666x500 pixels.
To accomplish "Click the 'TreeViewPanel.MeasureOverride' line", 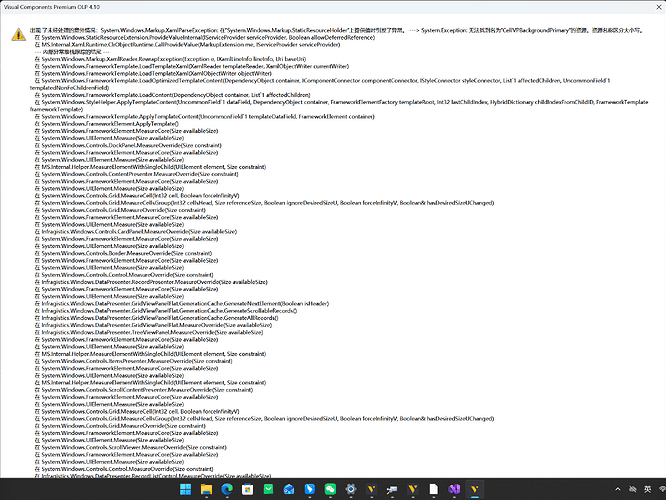I will click(x=149, y=332).
